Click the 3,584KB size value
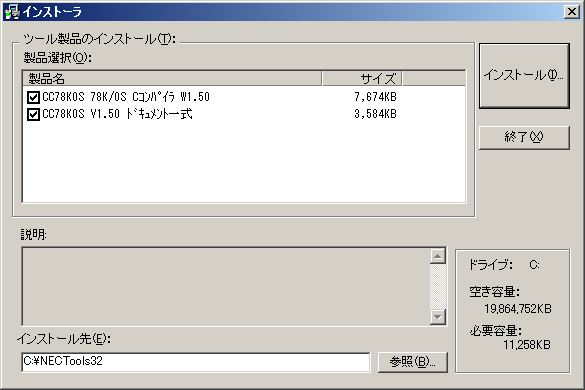Viewport: 585px width, 390px height. pyautogui.click(x=375, y=114)
